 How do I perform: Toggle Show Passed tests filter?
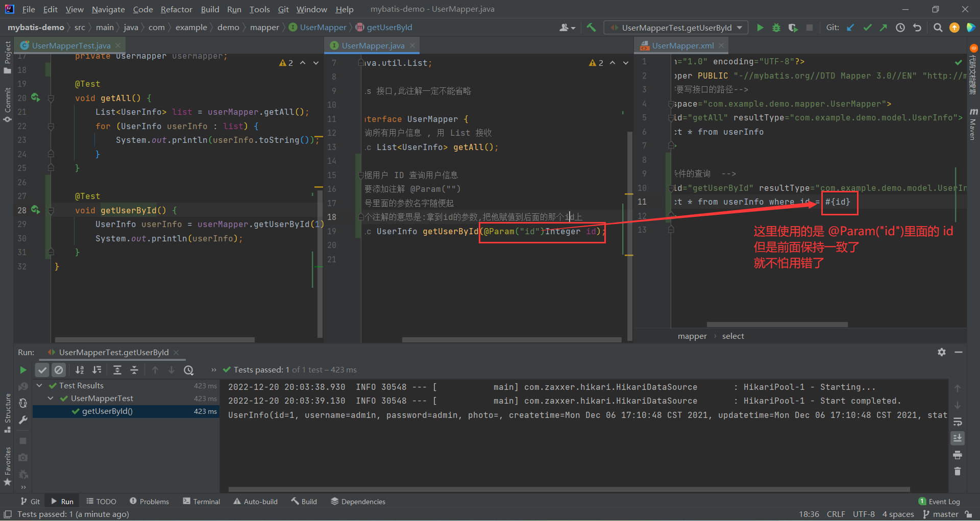[x=42, y=370]
